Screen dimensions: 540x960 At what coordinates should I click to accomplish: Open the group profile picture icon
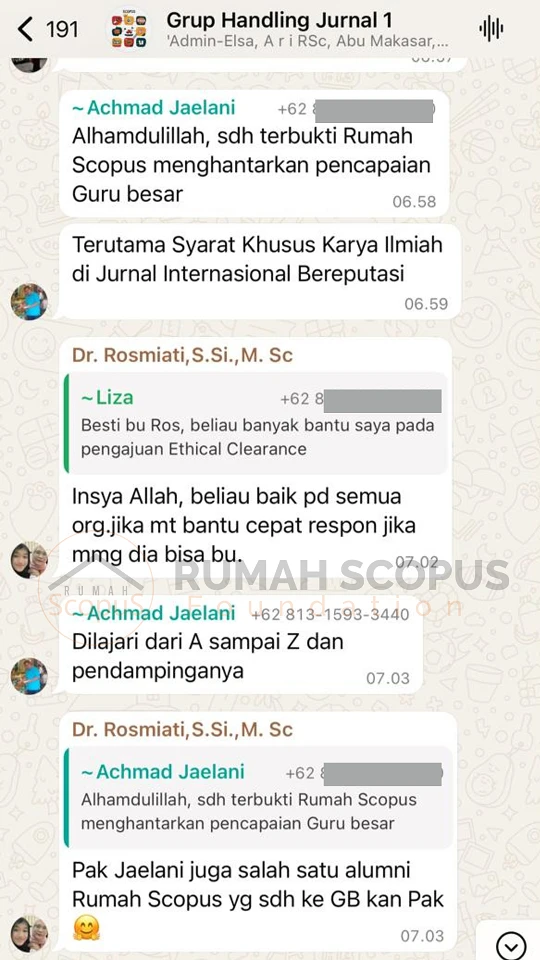point(129,29)
